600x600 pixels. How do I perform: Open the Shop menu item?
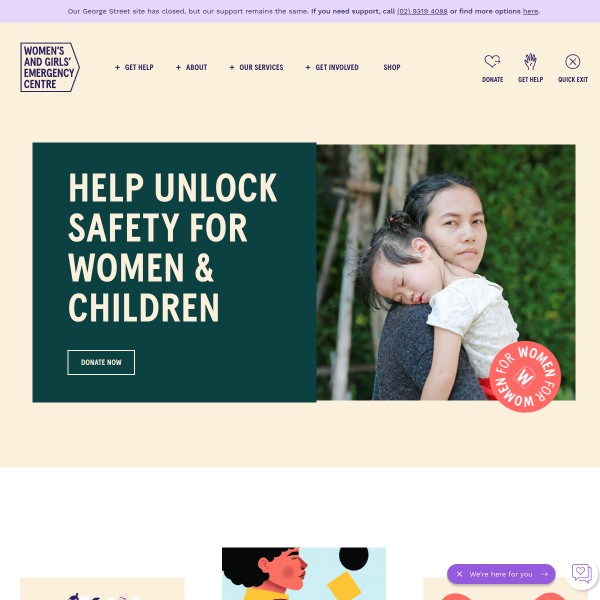pyautogui.click(x=392, y=67)
